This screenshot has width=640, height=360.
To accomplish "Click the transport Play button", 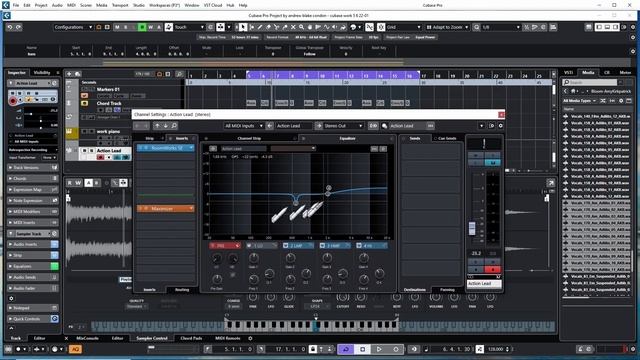I will click(379, 349).
